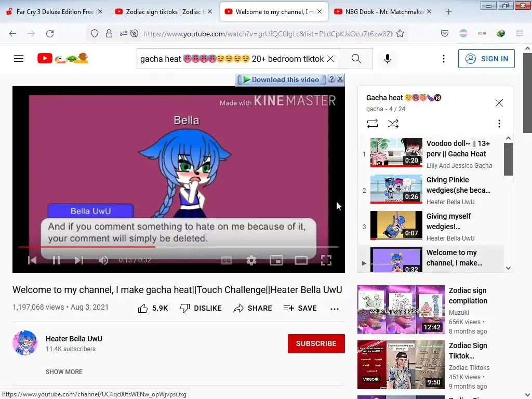This screenshot has height=399, width=532.
Task: Pause the video
Action: click(56, 260)
